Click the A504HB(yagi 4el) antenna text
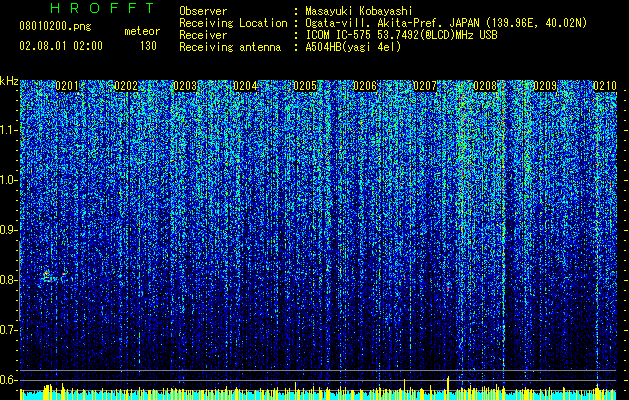 click(x=353, y=47)
